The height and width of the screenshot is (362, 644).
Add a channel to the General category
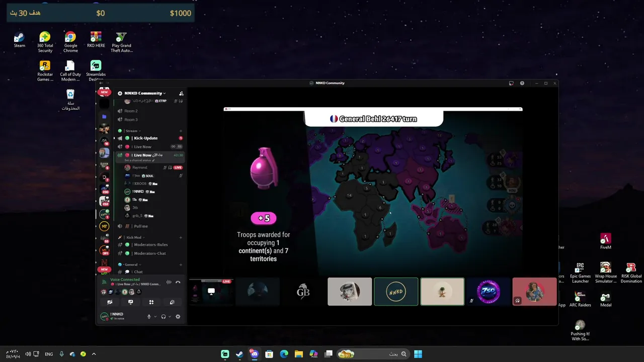181,264
